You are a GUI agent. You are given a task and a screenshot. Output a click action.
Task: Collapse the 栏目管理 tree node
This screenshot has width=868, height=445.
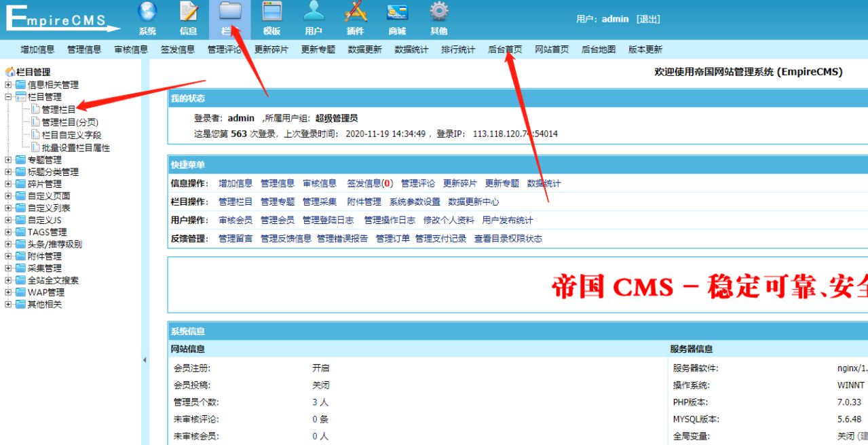click(8, 97)
